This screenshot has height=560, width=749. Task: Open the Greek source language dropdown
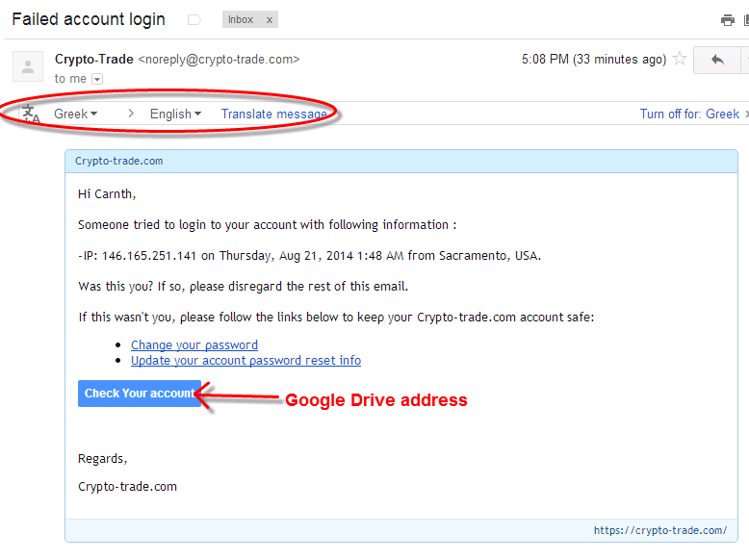[x=75, y=114]
